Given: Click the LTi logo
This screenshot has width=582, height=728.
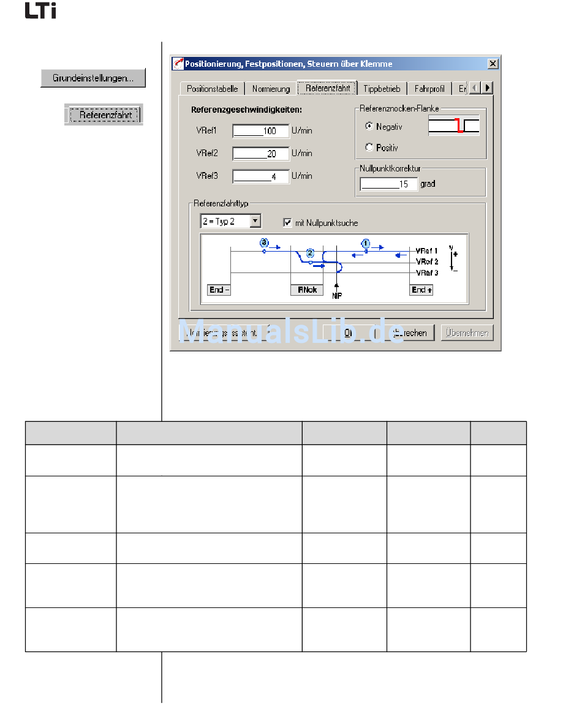Looking at the screenshot, I should [41, 10].
